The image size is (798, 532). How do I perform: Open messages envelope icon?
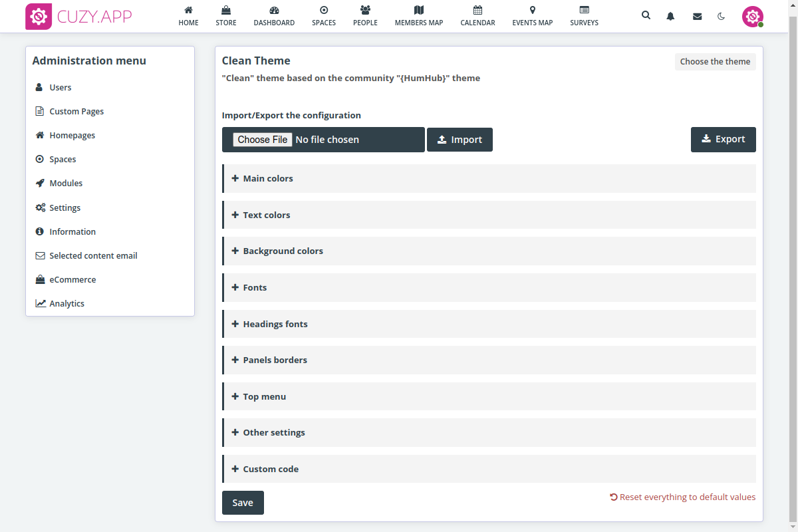coord(697,17)
